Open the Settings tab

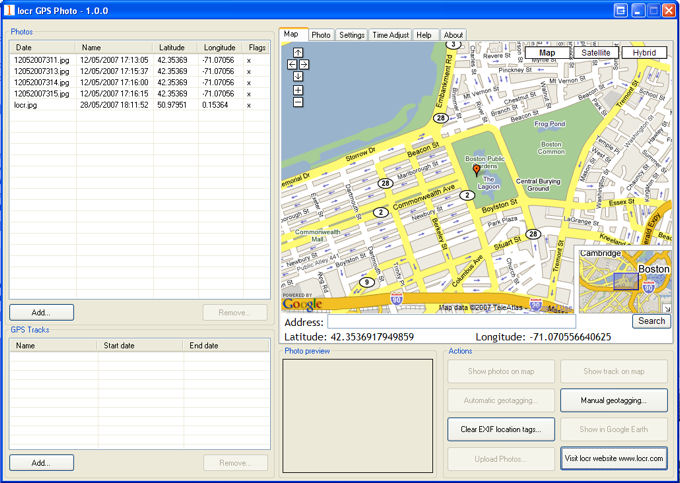352,35
